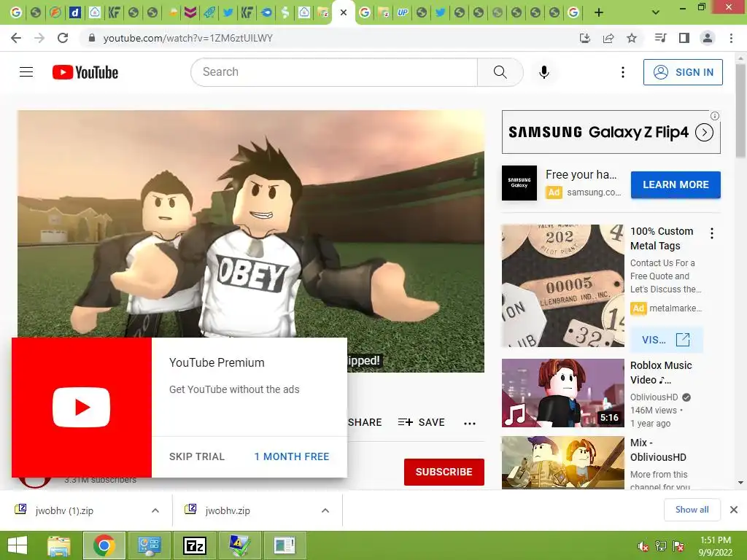Click the SHARE button under video
The image size is (747, 560).
(x=365, y=422)
